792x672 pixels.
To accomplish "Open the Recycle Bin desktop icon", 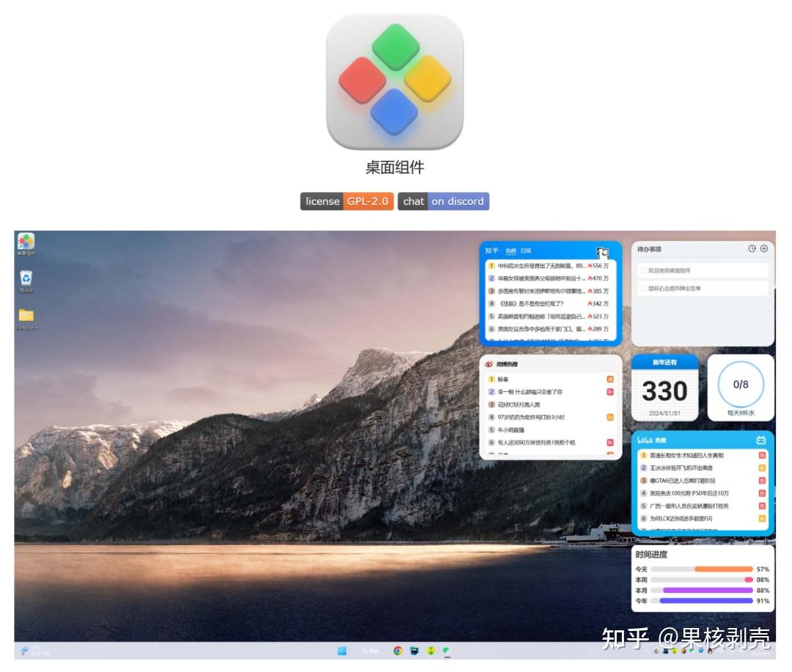I will pos(26,281).
